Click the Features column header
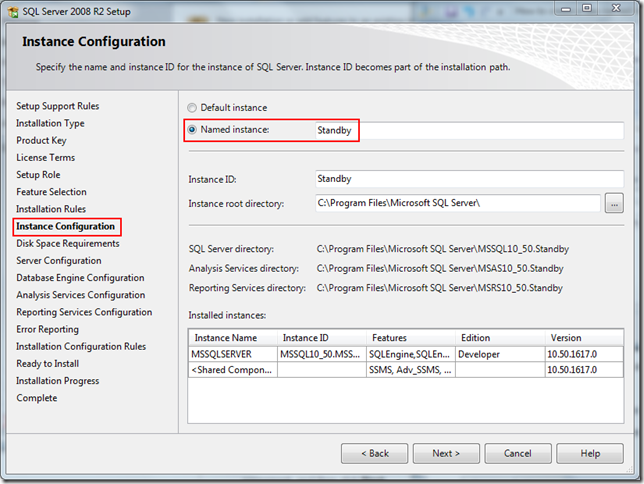644x484 pixels. coord(411,338)
